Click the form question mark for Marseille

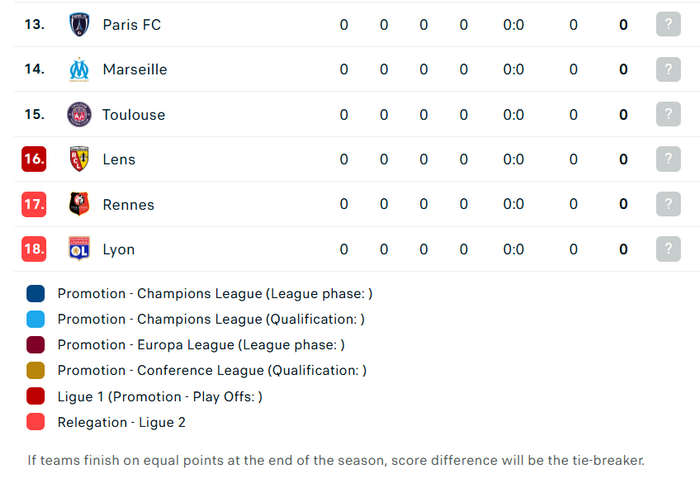(x=668, y=69)
